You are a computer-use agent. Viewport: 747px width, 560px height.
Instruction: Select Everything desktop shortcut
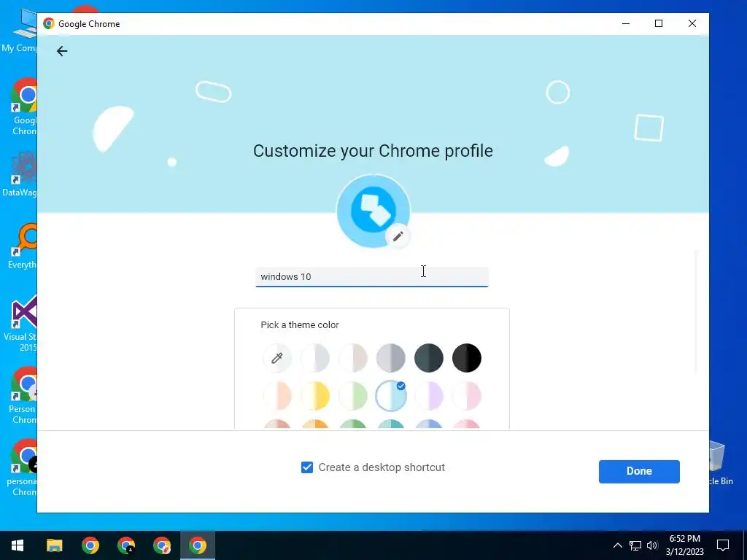click(x=21, y=246)
